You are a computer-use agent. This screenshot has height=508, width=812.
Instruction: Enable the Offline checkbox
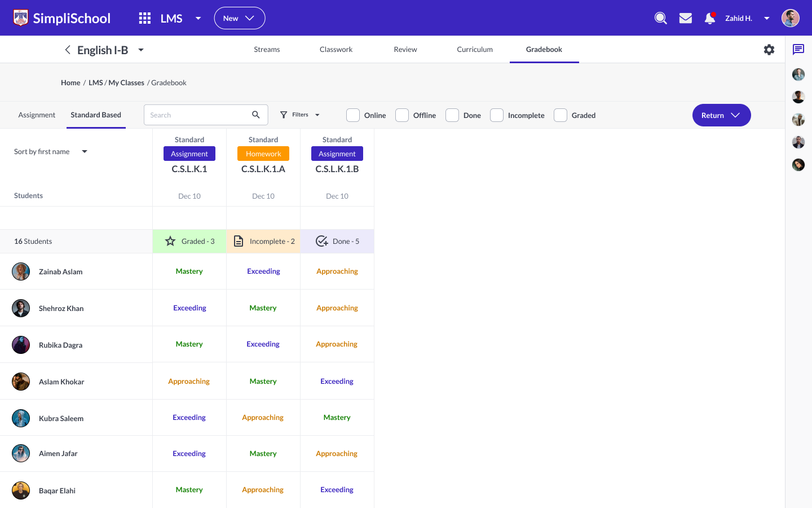click(402, 115)
